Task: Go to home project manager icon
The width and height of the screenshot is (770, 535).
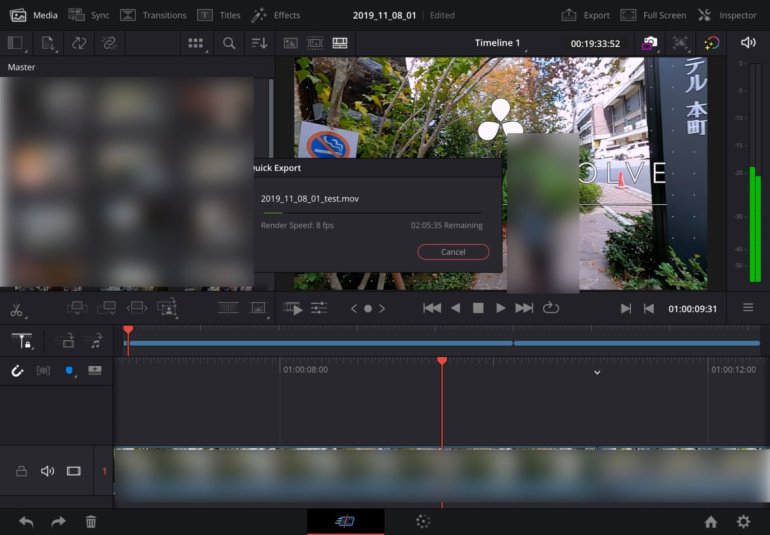Action: tap(710, 521)
